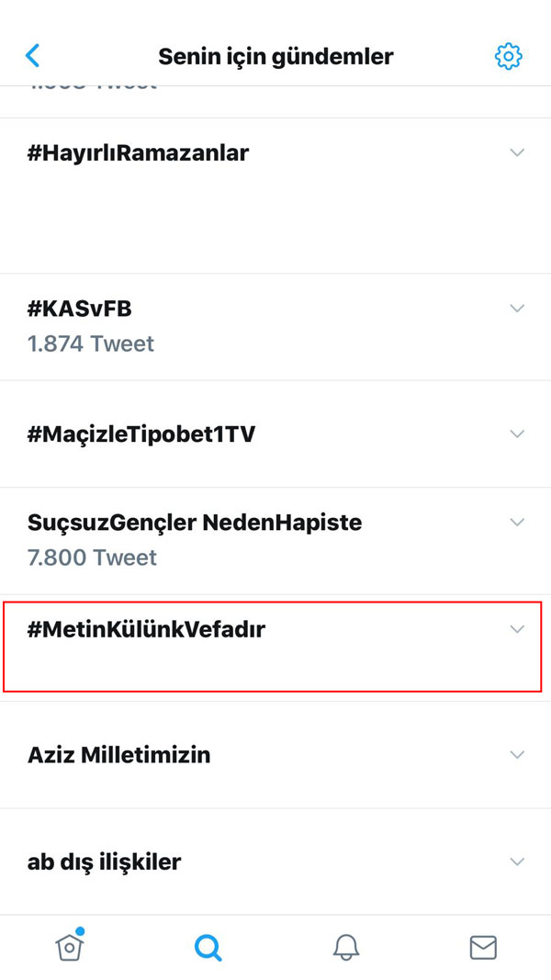Expand chevron for ab dış ilişkiler
This screenshot has width=551, height=980.
(517, 862)
